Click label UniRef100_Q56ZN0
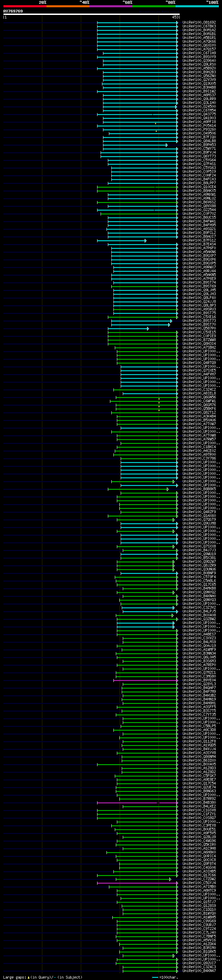 pyautogui.click(x=199, y=76)
